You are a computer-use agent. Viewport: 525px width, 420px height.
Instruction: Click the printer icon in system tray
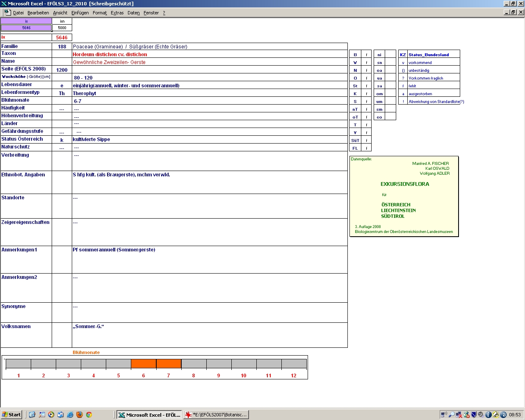pyautogui.click(x=496, y=415)
